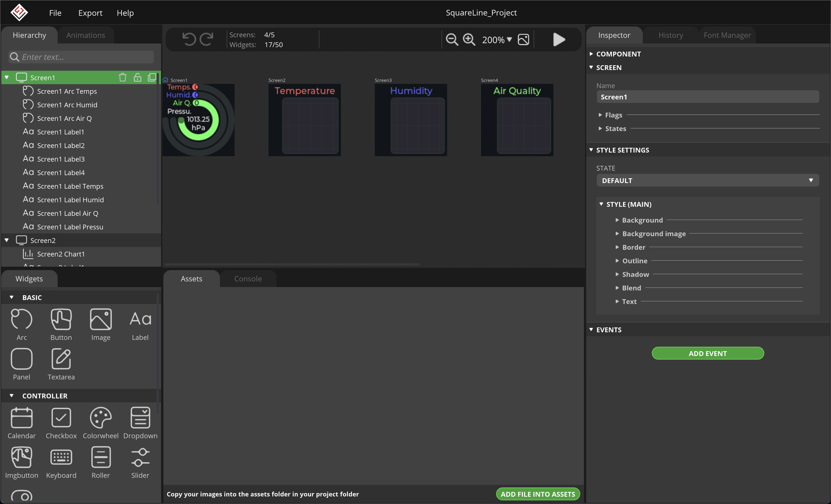Open the STATE dropdown set to DEFAULT
Screen dimensions: 831x504
click(x=707, y=180)
